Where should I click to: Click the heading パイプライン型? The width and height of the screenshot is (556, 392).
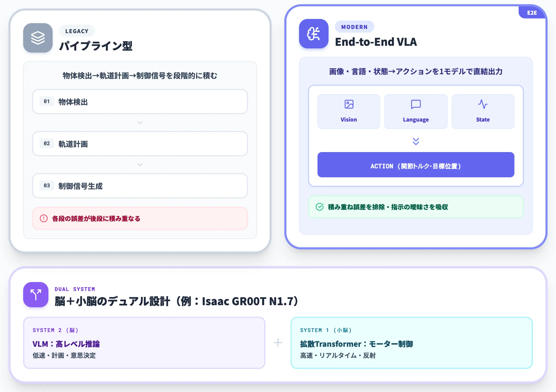click(96, 46)
